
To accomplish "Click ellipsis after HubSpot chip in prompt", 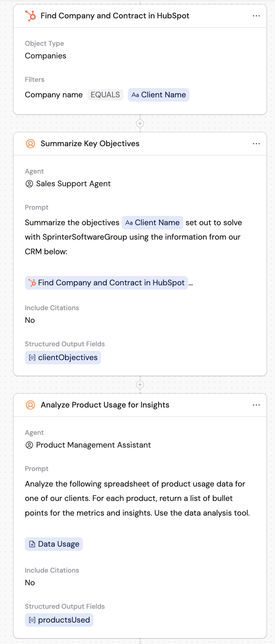I will click(191, 284).
